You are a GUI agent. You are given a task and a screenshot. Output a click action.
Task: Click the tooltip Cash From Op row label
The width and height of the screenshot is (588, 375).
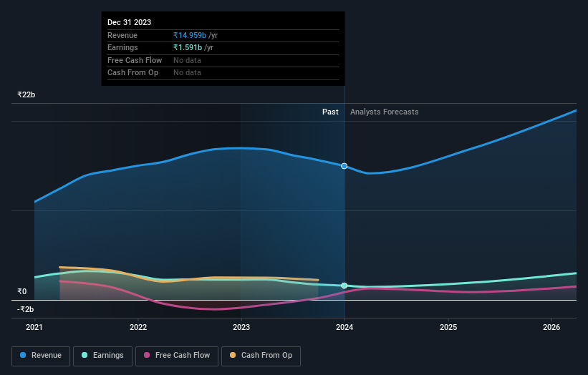tap(132, 73)
